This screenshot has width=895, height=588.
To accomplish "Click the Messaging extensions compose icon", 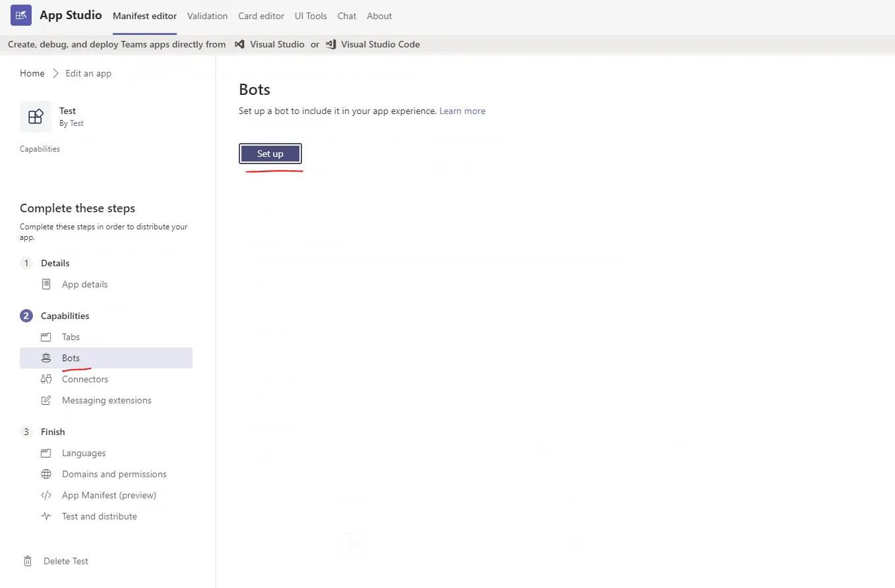I will 46,400.
